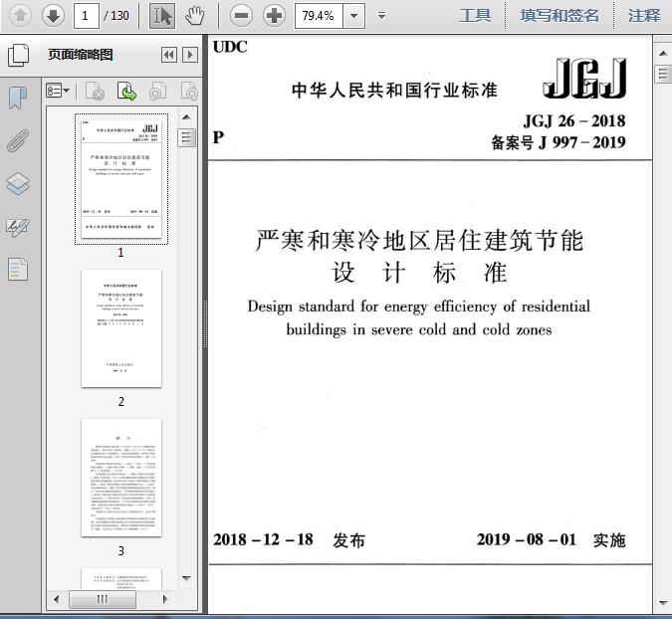
Task: Click the UDC label on the page
Action: 230,47
